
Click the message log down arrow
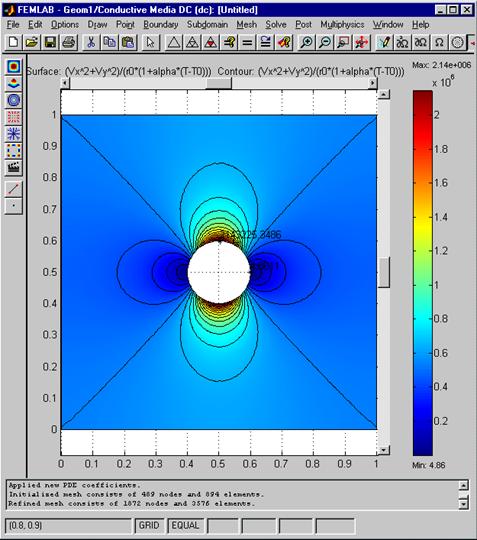pyautogui.click(x=464, y=505)
